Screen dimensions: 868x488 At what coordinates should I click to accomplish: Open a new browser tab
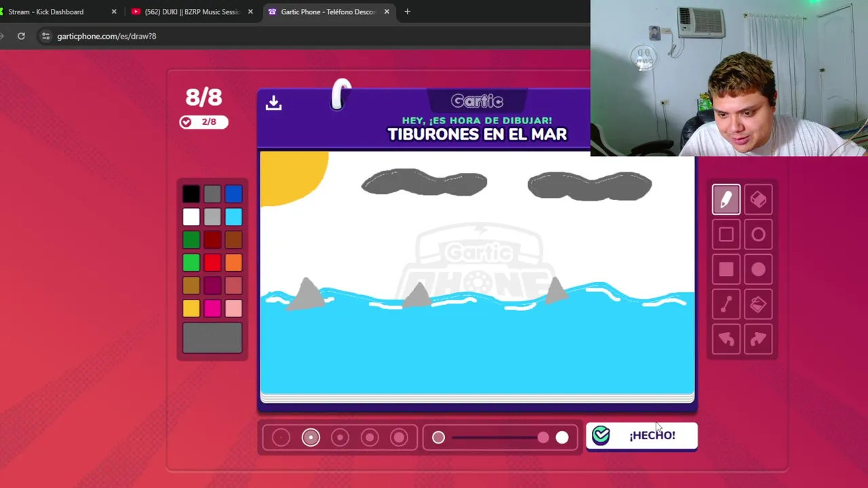pos(407,12)
